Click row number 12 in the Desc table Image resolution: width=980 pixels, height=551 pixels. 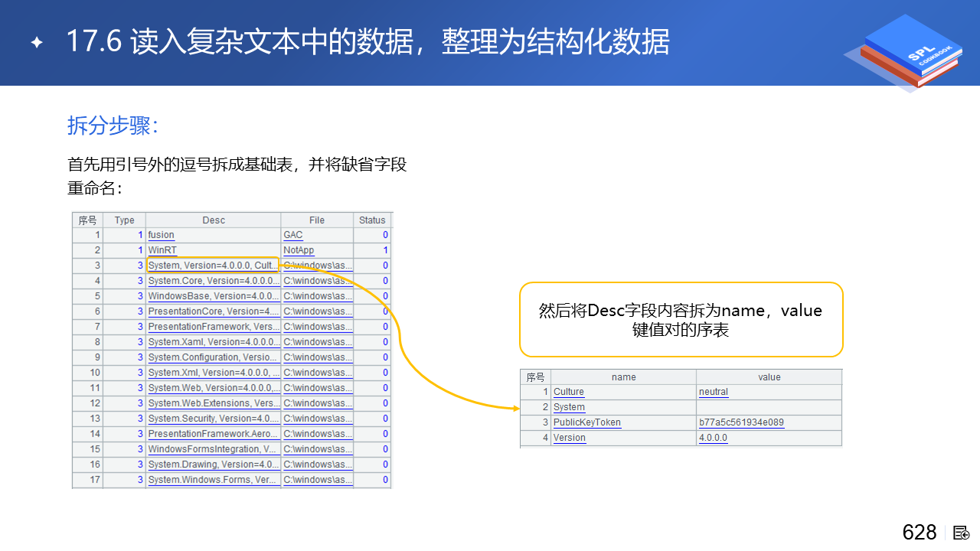click(87, 403)
